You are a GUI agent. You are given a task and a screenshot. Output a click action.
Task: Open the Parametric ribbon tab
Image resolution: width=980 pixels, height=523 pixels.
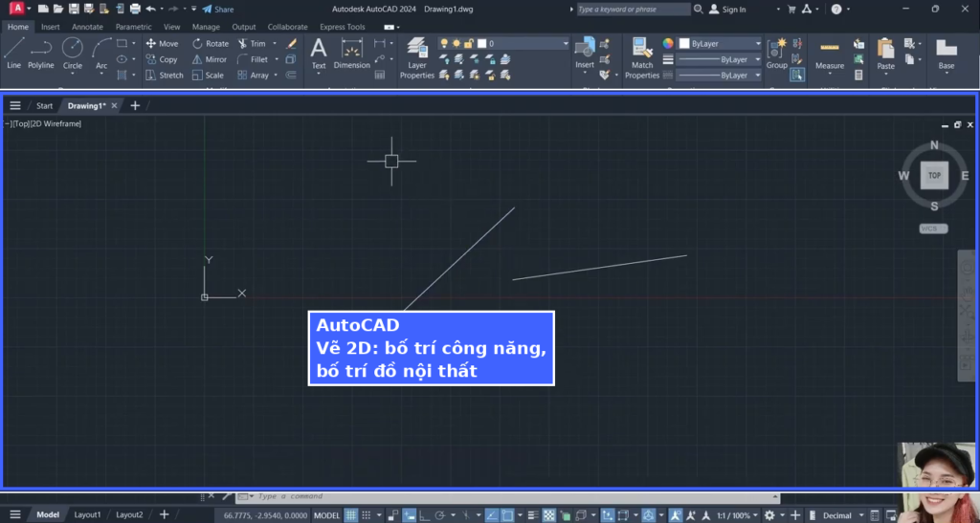133,27
